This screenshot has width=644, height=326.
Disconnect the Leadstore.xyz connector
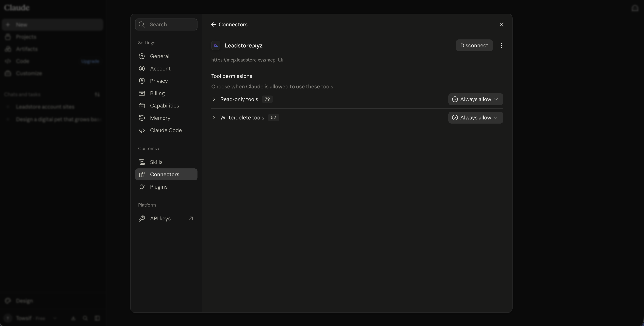tap(474, 45)
